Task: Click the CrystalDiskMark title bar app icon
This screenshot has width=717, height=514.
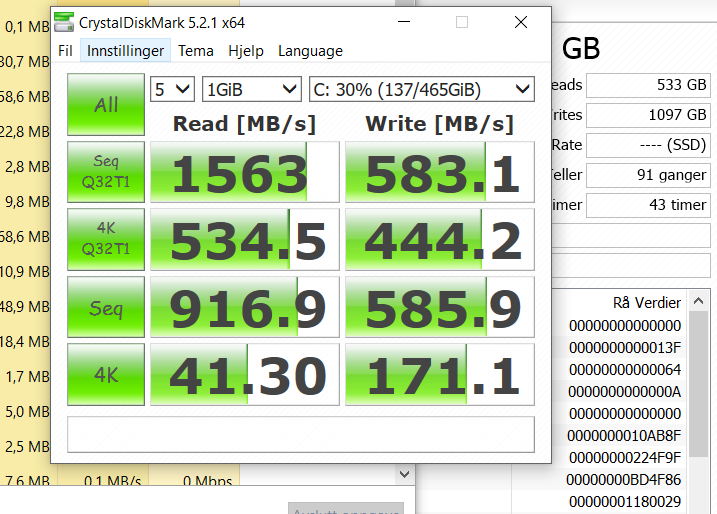Action: pos(64,22)
